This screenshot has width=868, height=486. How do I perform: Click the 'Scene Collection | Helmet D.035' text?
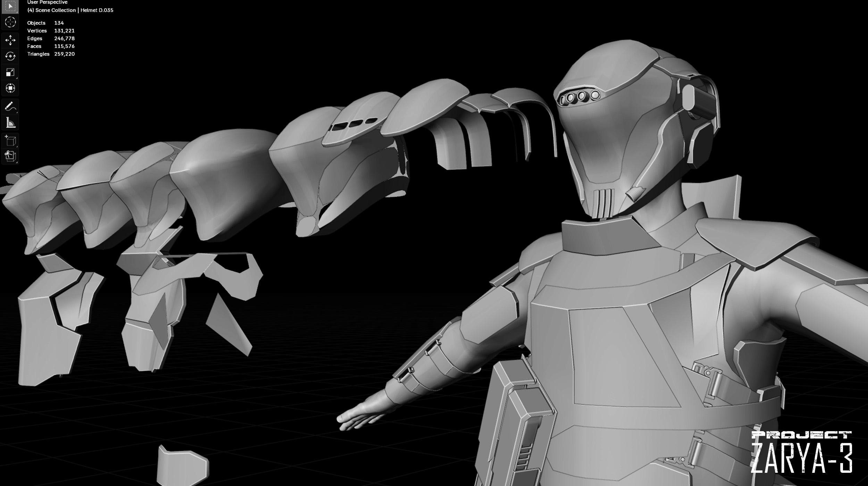(74, 10)
